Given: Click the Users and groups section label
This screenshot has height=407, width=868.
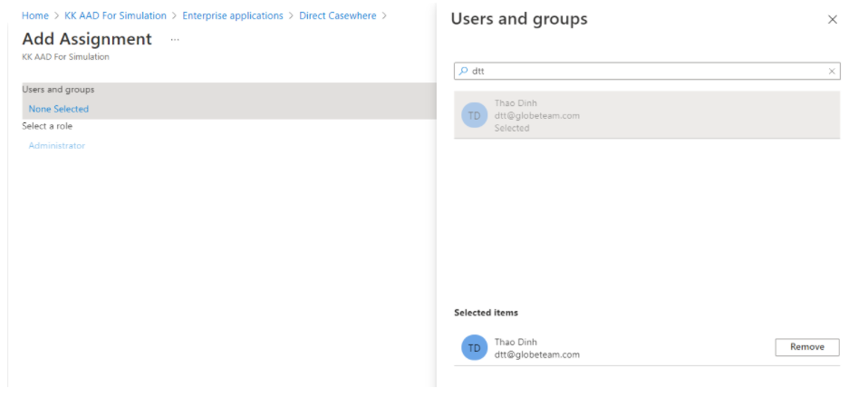Looking at the screenshot, I should (x=58, y=90).
